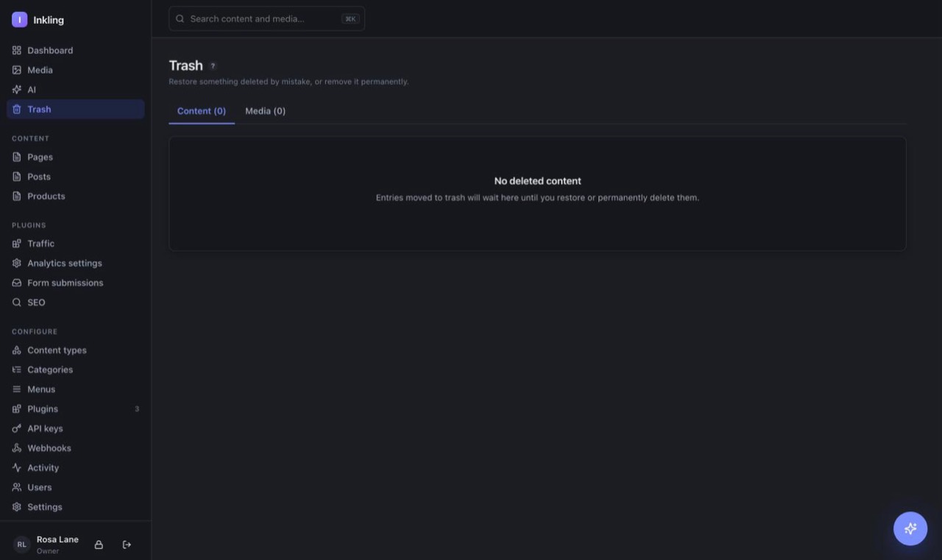Click the lock icon beside Rosa Lane
This screenshot has width=942, height=560.
coord(99,545)
